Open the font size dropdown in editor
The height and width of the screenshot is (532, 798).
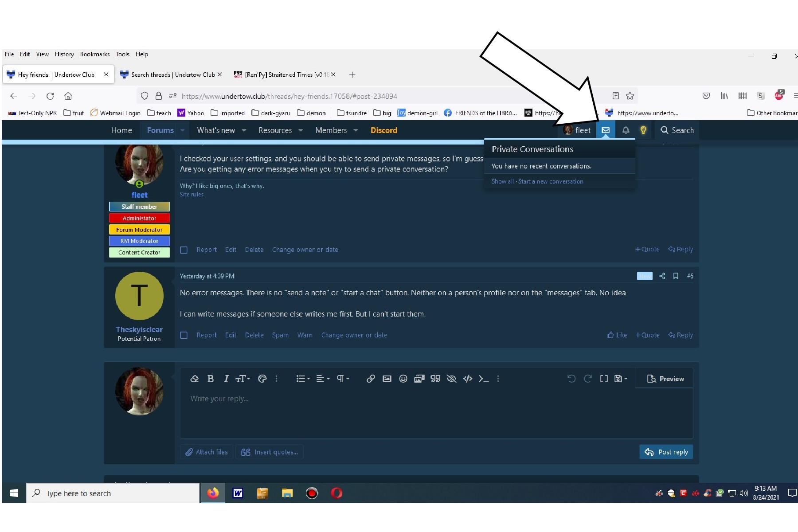click(243, 379)
